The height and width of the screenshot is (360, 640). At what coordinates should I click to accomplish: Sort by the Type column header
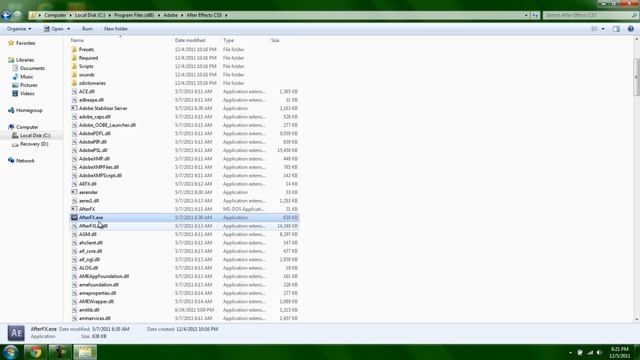pyautogui.click(x=229, y=40)
